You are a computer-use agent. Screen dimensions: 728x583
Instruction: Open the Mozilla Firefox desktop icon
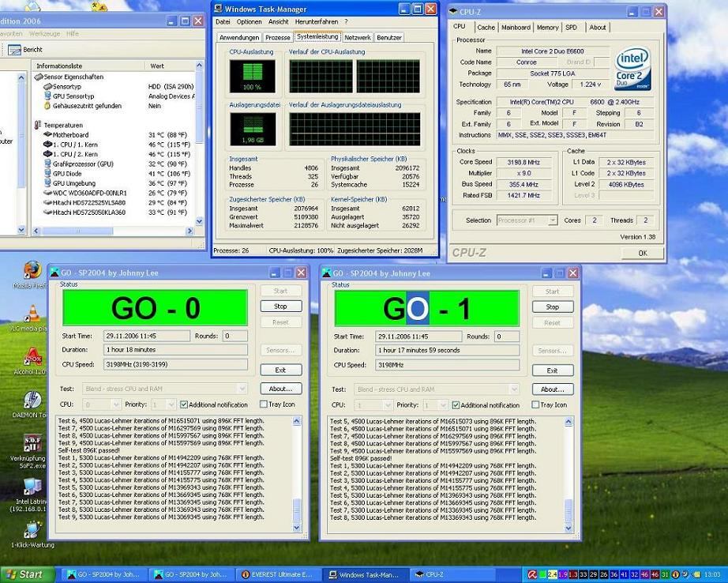(x=33, y=270)
